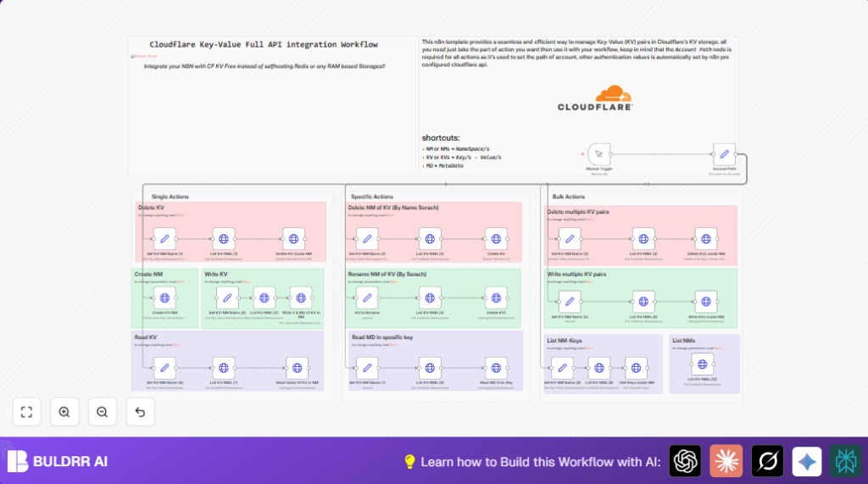Viewport: 868px width, 484px height.
Task: Click the 'Single Actions' group label
Action: click(x=170, y=197)
